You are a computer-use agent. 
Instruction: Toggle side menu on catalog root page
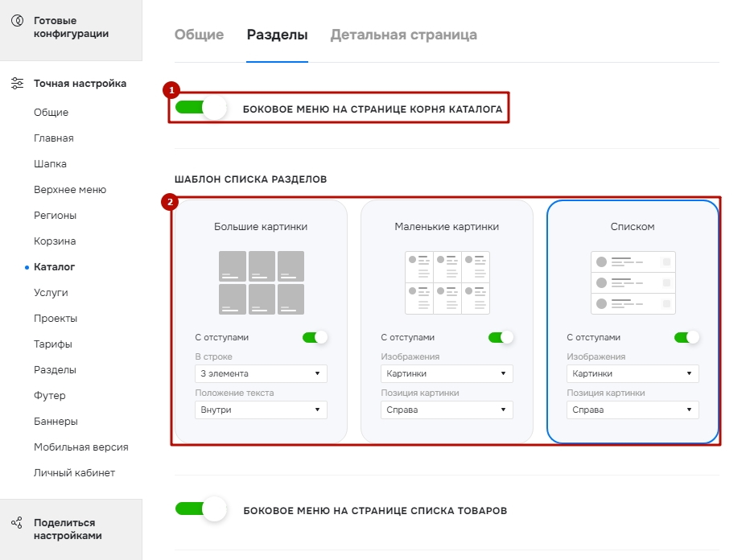pos(200,108)
